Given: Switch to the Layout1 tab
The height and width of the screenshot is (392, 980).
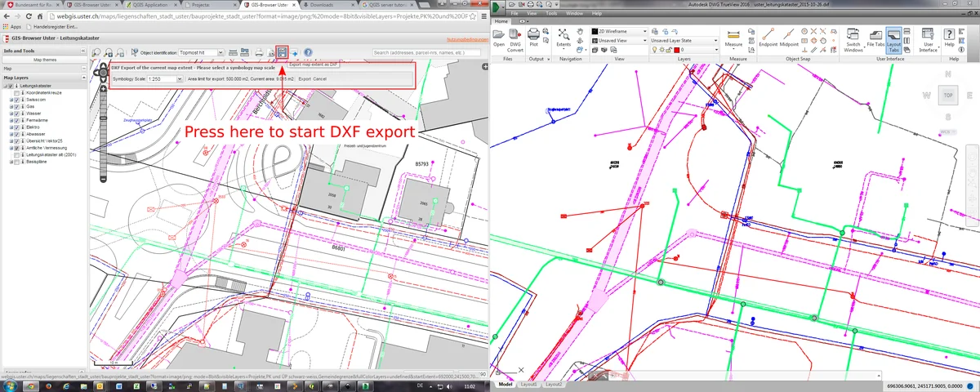Looking at the screenshot, I should (x=529, y=384).
